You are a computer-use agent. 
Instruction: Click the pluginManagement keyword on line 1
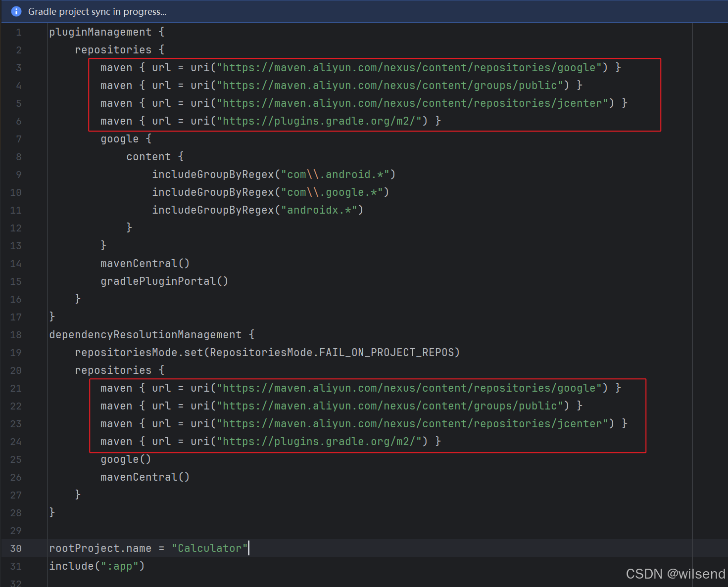100,32
